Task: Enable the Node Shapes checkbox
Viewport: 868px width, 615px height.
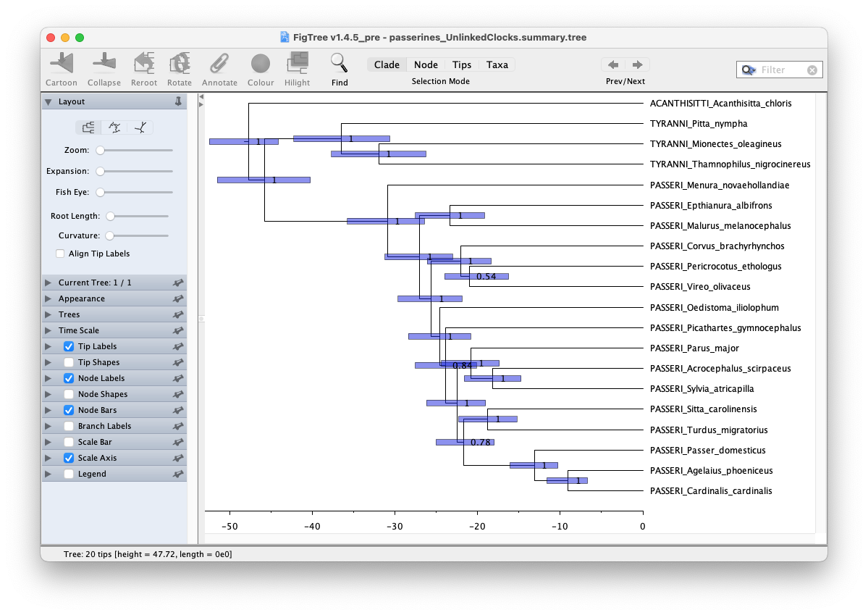Action: pos(69,395)
